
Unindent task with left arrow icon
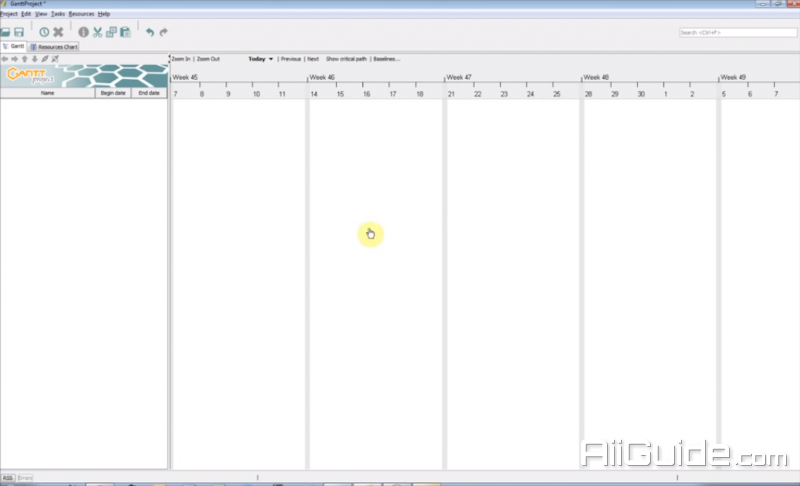tap(5, 59)
